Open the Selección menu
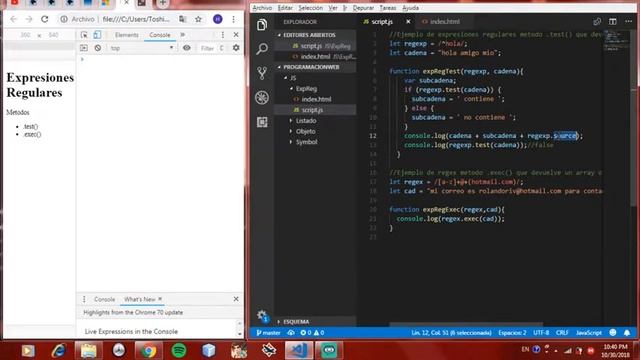The image size is (640, 360). click(310, 8)
